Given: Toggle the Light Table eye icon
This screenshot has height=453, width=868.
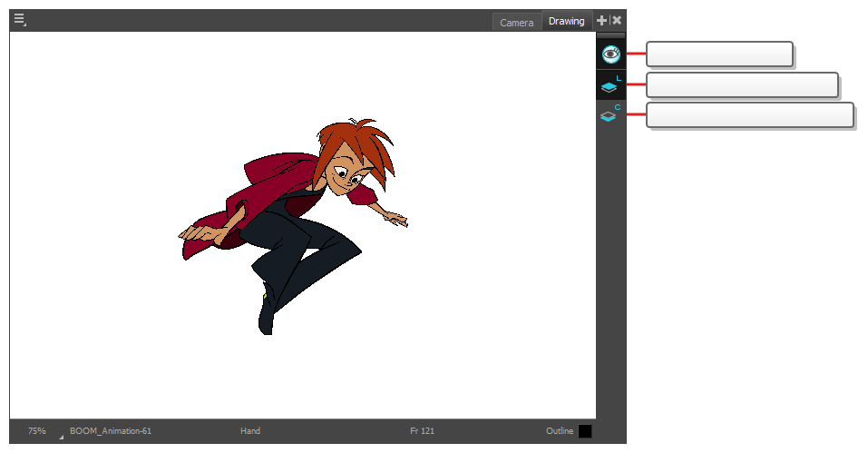Looking at the screenshot, I should (610, 54).
